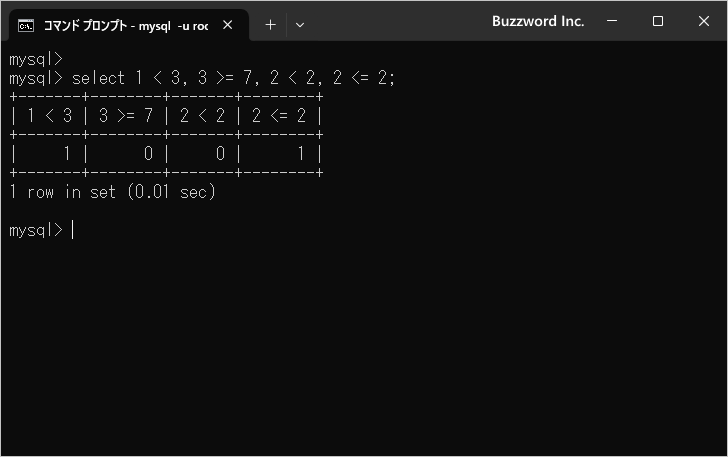728x457 pixels.
Task: Click the command prompt icon in the tab
Action: [27, 25]
